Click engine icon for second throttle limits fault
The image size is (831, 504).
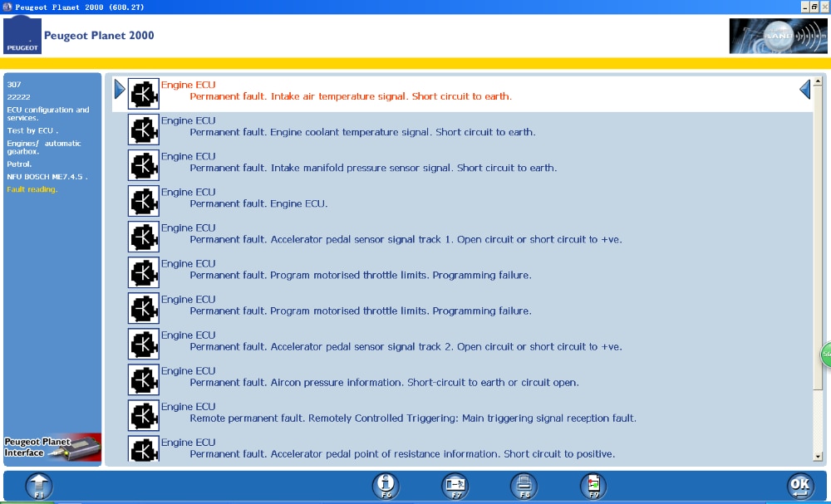click(144, 308)
